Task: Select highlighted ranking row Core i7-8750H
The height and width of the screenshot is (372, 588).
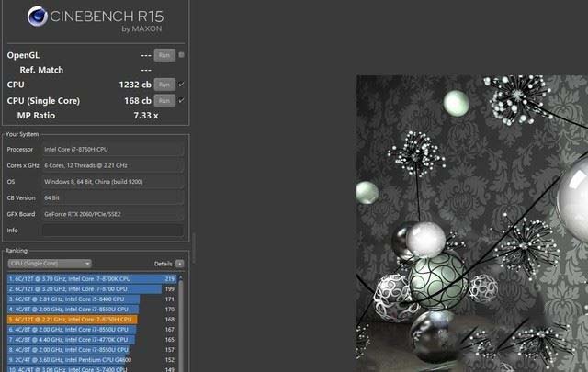Action: (x=92, y=319)
